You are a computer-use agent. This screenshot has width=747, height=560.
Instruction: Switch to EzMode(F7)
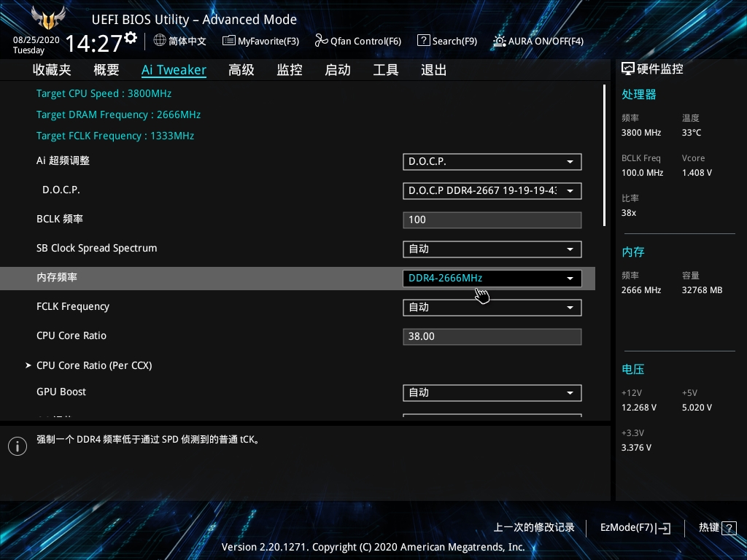click(635, 528)
